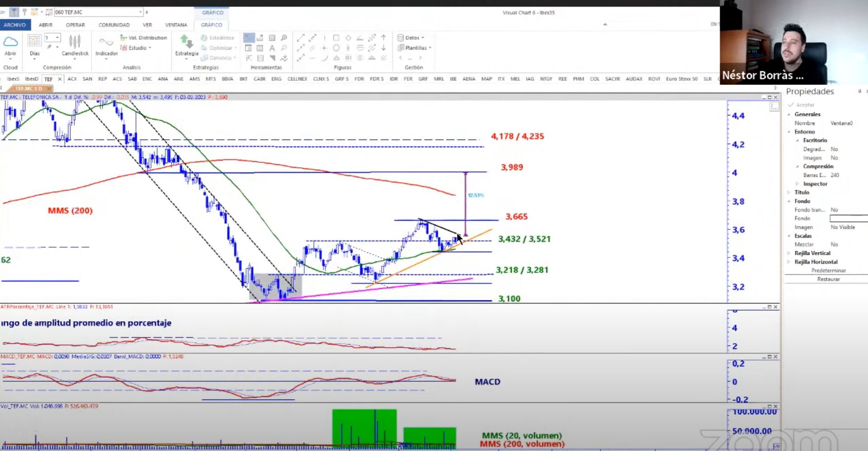868x451 pixels.
Task: Open the Abrir cloud icon
Action: click(10, 42)
